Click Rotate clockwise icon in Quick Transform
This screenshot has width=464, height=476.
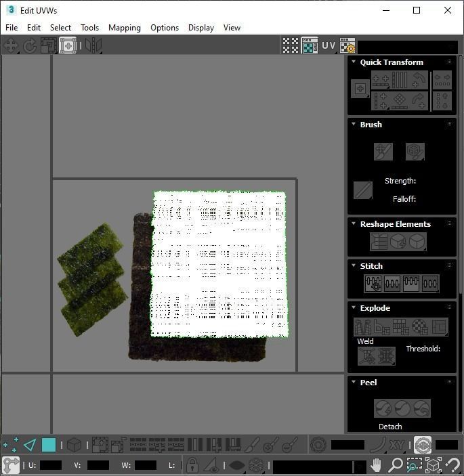click(x=419, y=101)
